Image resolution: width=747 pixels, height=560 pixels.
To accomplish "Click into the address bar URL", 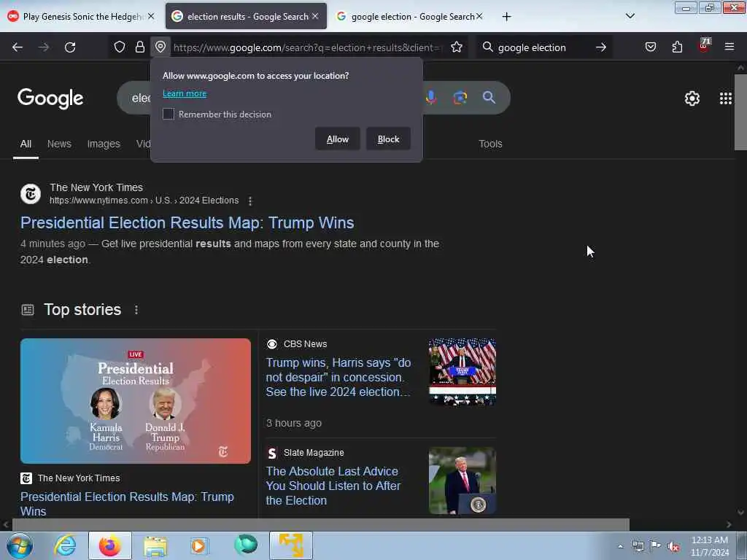I will pyautogui.click(x=307, y=47).
